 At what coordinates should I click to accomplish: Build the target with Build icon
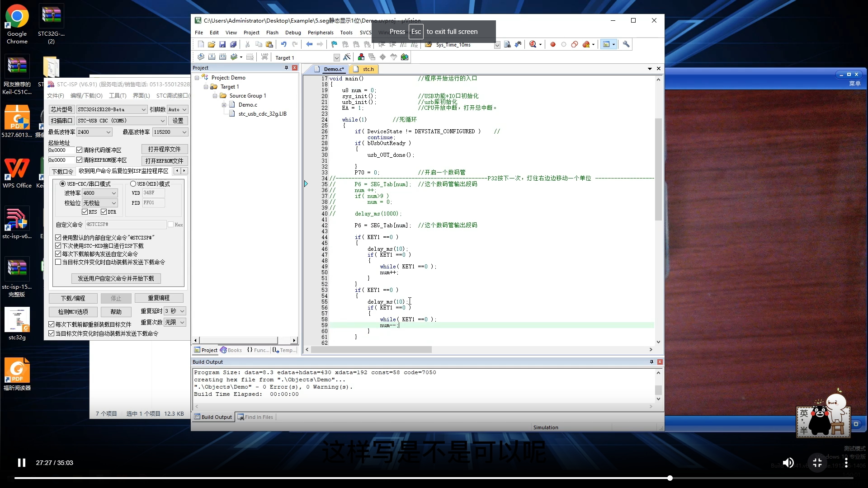pyautogui.click(x=212, y=57)
